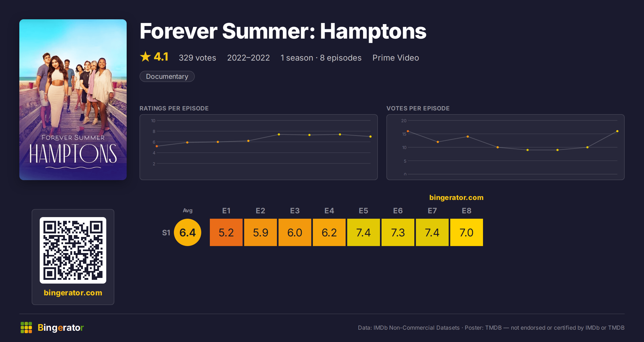The height and width of the screenshot is (342, 644).
Task: Click the Bingerator grid logo icon
Action: (26, 328)
